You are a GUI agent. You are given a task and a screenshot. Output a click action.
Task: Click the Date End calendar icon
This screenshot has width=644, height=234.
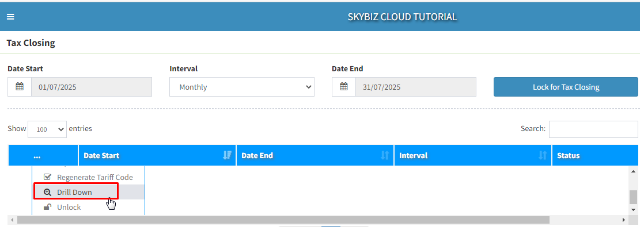[x=344, y=87]
